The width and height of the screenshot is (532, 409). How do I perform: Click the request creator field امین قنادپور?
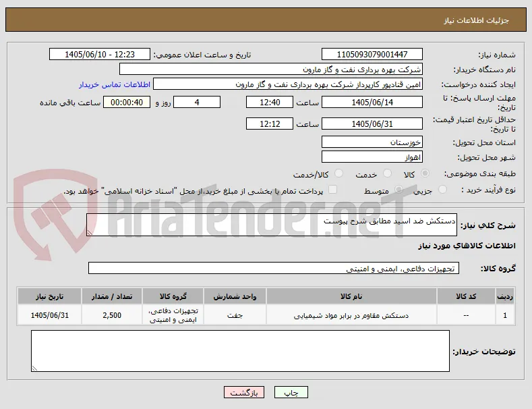[x=288, y=84]
